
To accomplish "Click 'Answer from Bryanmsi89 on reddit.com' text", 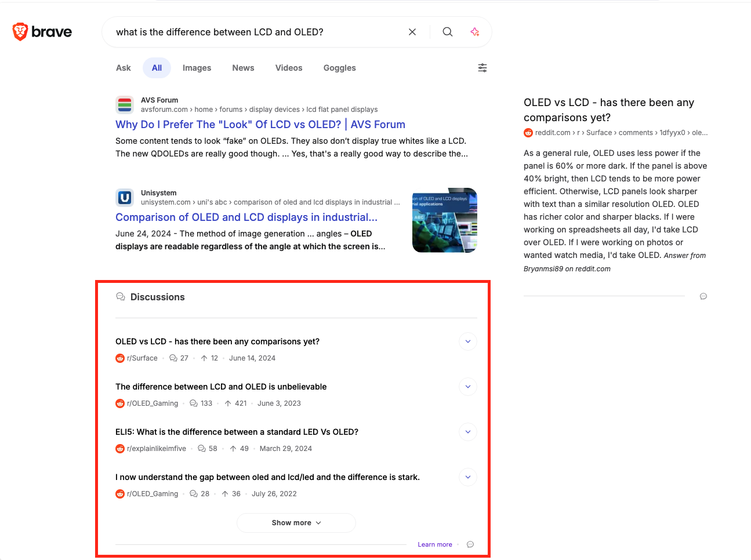I will 615,262.
